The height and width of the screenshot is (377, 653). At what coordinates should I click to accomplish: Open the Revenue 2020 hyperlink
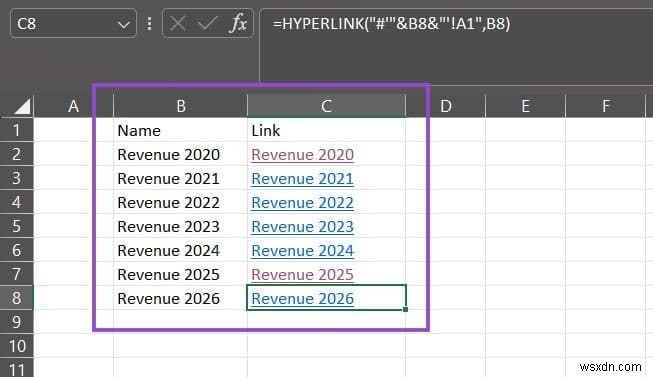click(302, 155)
